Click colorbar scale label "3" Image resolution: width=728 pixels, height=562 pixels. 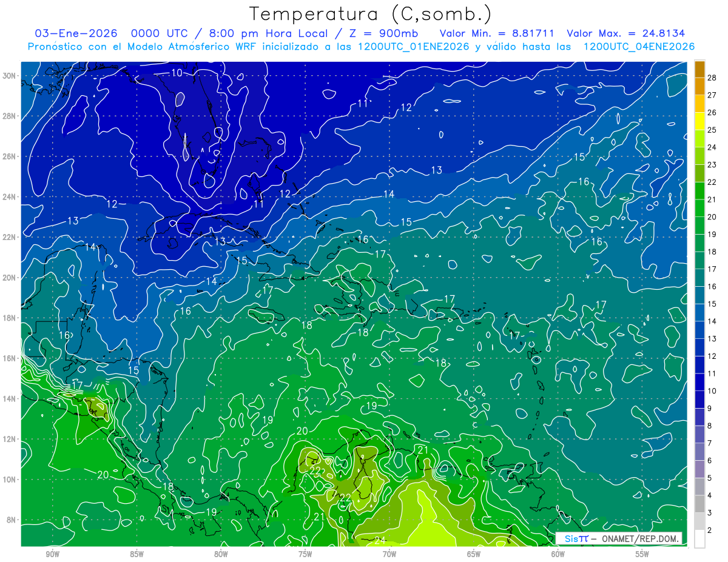710,513
